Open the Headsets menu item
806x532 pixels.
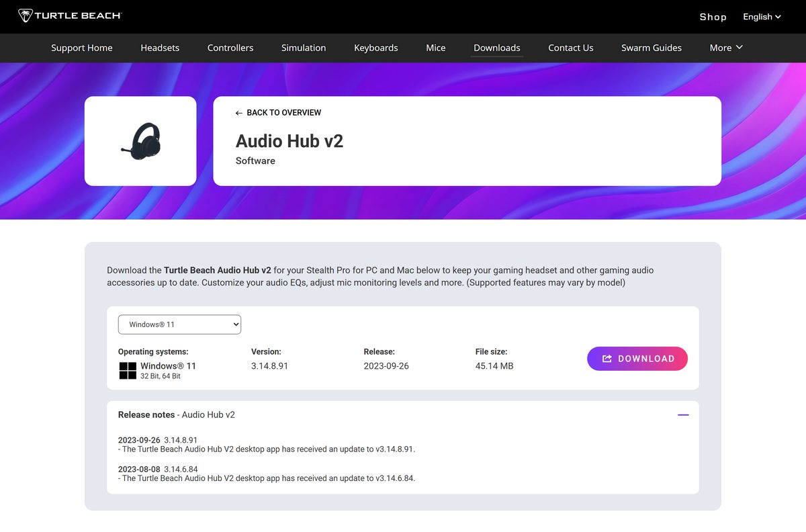tap(160, 48)
